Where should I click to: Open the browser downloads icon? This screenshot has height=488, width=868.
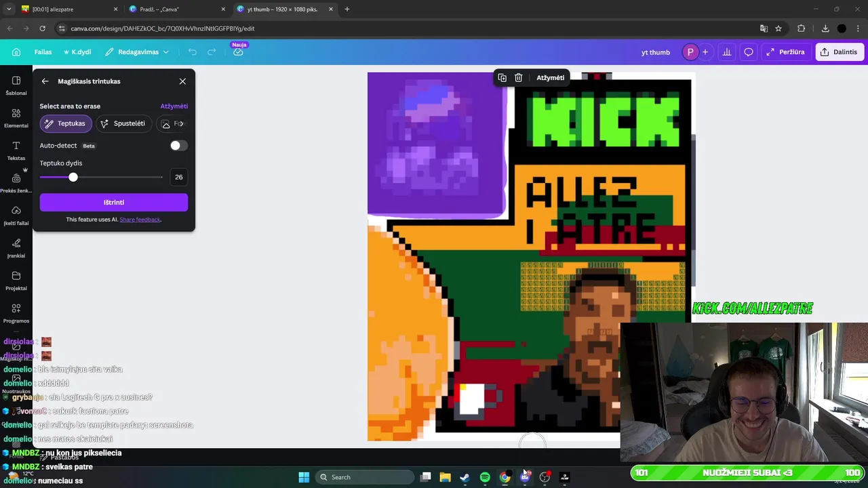pyautogui.click(x=825, y=28)
